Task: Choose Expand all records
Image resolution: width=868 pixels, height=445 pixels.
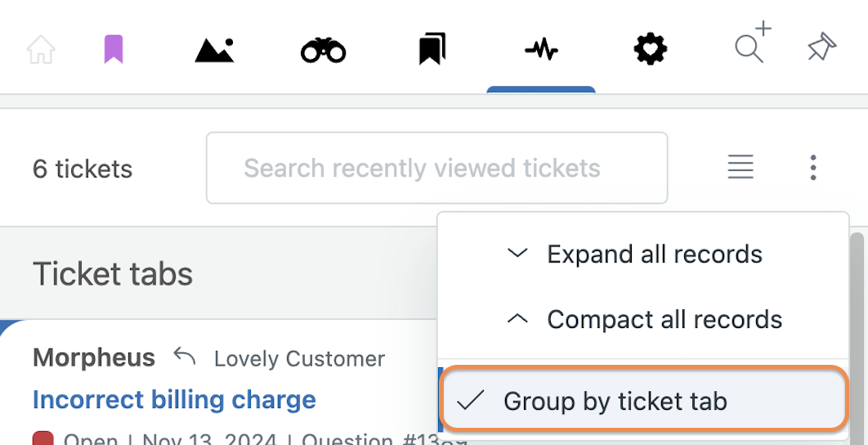Action: click(x=655, y=254)
